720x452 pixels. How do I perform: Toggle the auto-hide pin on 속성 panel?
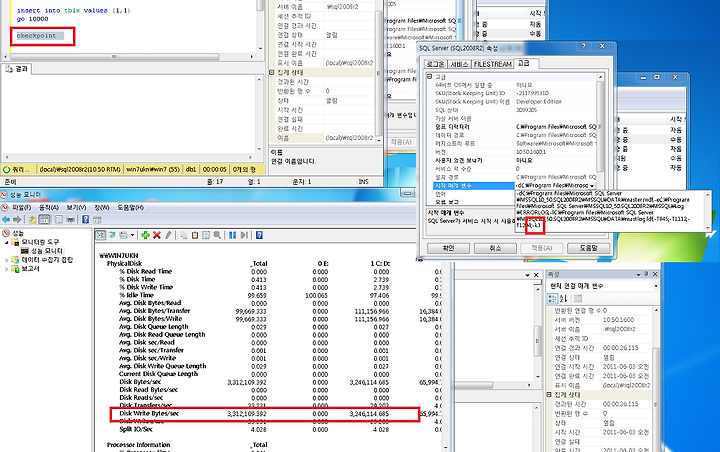click(x=646, y=274)
